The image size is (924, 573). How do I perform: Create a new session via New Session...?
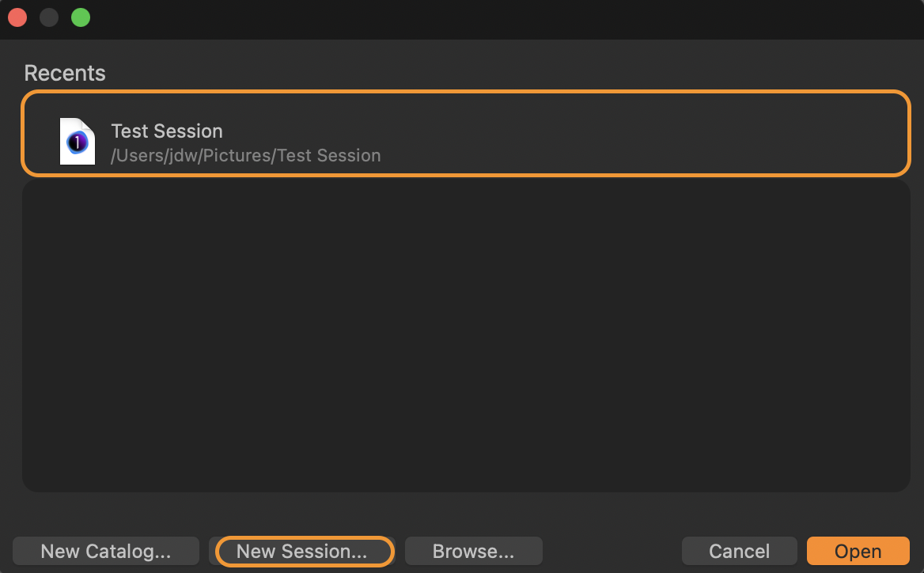pos(301,551)
